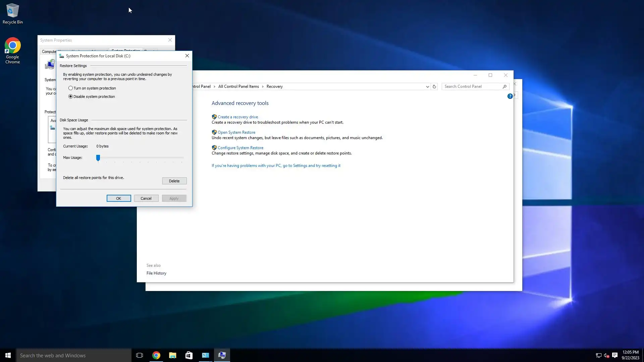This screenshot has height=362, width=644.
Task: Expand the address bar history dropdown
Action: 427,86
